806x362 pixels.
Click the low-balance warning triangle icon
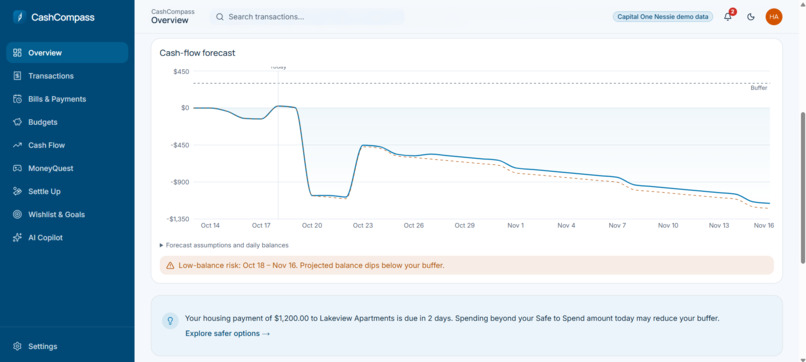click(170, 266)
